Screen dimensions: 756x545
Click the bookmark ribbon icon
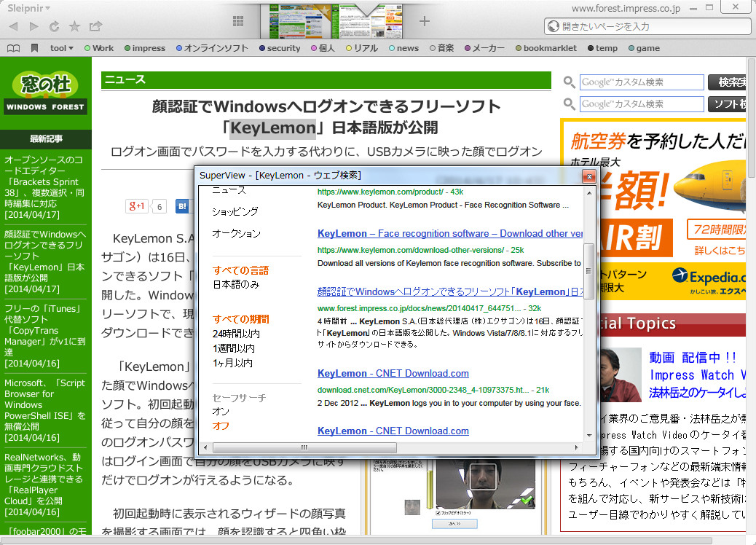click(x=34, y=48)
